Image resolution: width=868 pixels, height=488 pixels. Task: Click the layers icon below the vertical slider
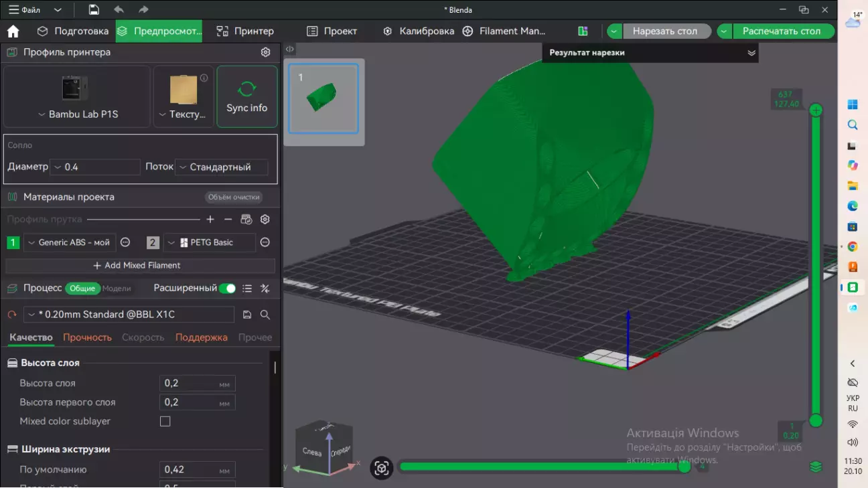tap(816, 467)
